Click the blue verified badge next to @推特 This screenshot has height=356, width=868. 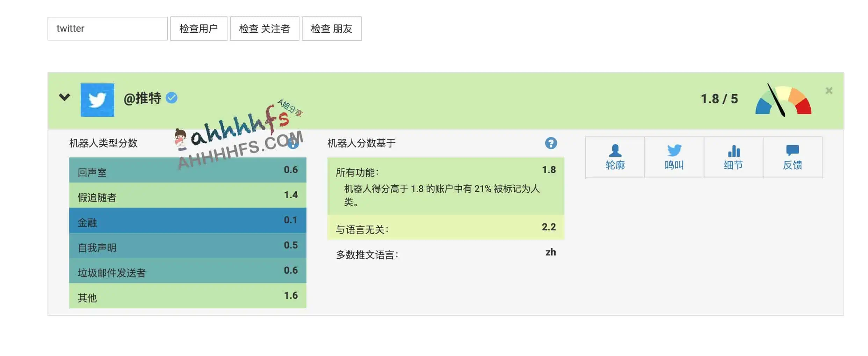click(171, 98)
